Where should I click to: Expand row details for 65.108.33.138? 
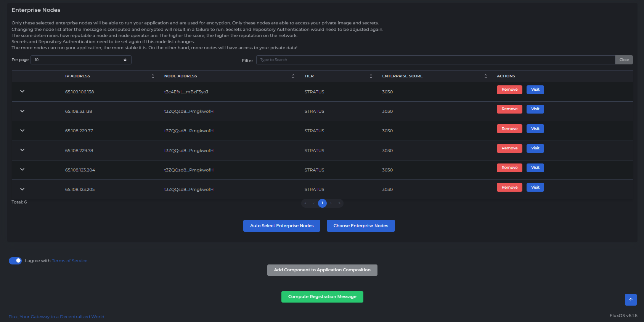click(x=22, y=111)
